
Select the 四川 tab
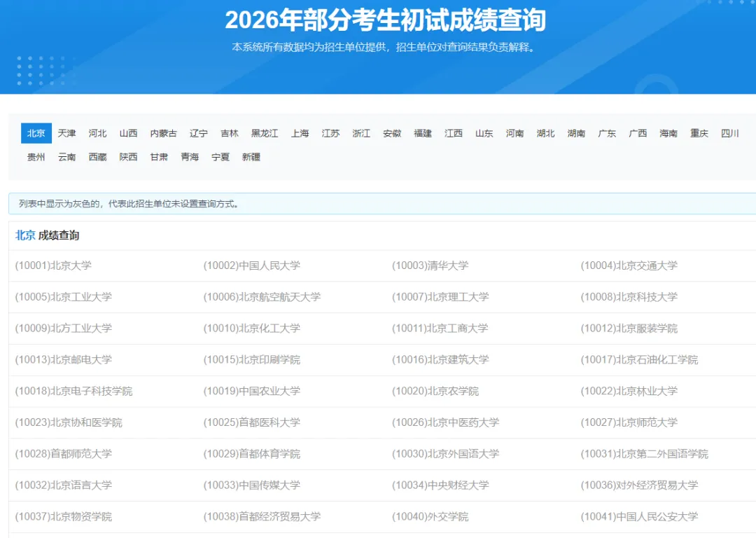(730, 133)
